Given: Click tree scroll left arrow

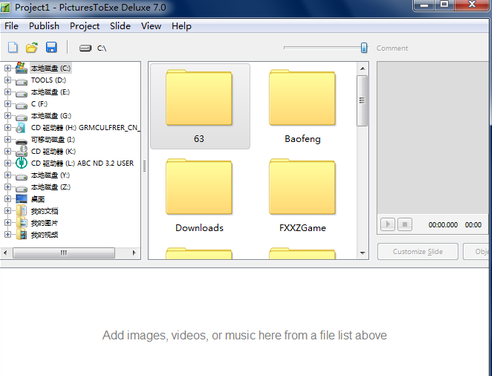Looking at the screenshot, I should (x=5, y=253).
